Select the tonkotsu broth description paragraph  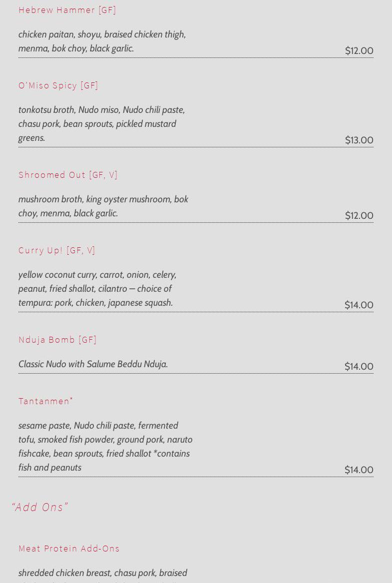[x=101, y=124]
